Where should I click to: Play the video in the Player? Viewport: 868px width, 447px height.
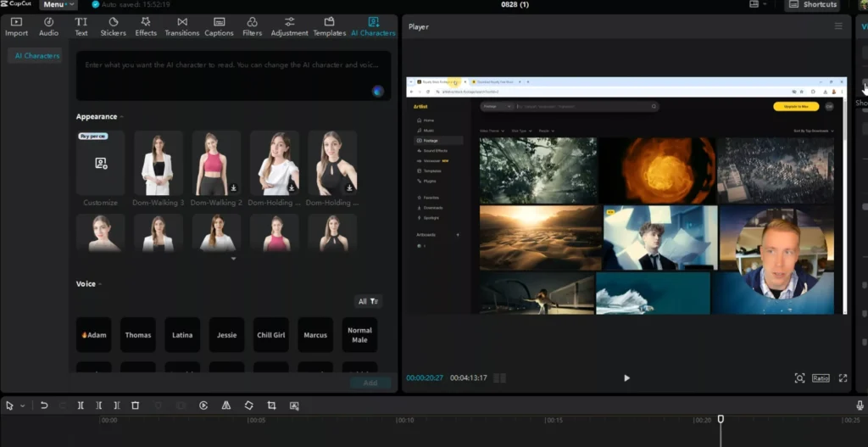pos(626,377)
